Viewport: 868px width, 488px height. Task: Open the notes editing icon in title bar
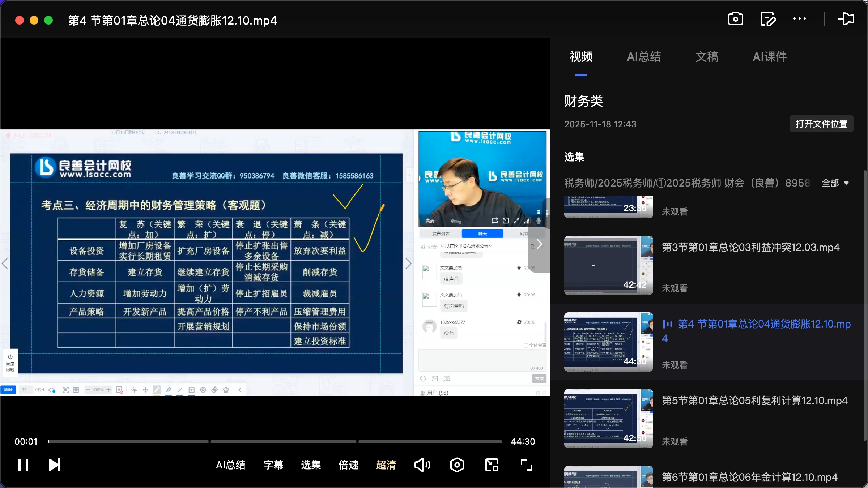pos(768,19)
